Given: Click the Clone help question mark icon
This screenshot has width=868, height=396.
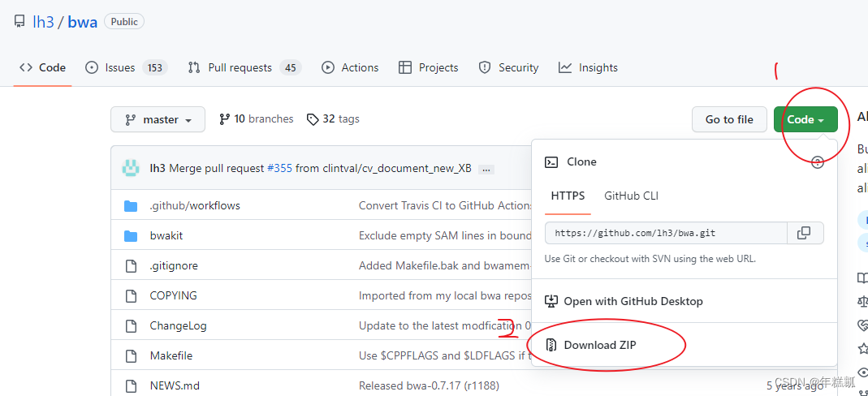Looking at the screenshot, I should (x=817, y=162).
